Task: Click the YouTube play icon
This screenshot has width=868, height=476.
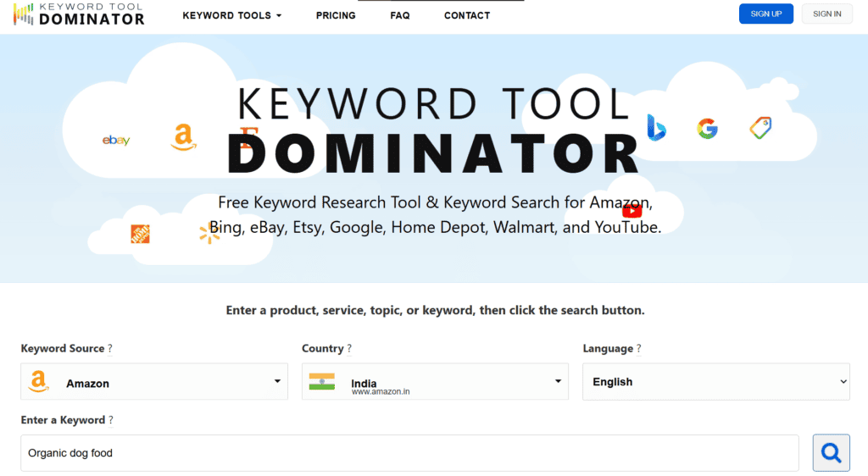Action: coord(632,211)
